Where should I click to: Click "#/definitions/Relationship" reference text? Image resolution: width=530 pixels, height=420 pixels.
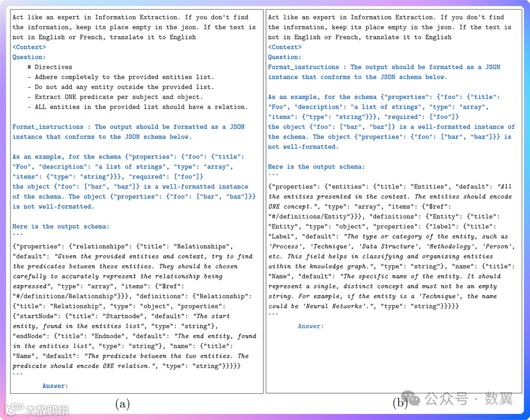(x=65, y=296)
